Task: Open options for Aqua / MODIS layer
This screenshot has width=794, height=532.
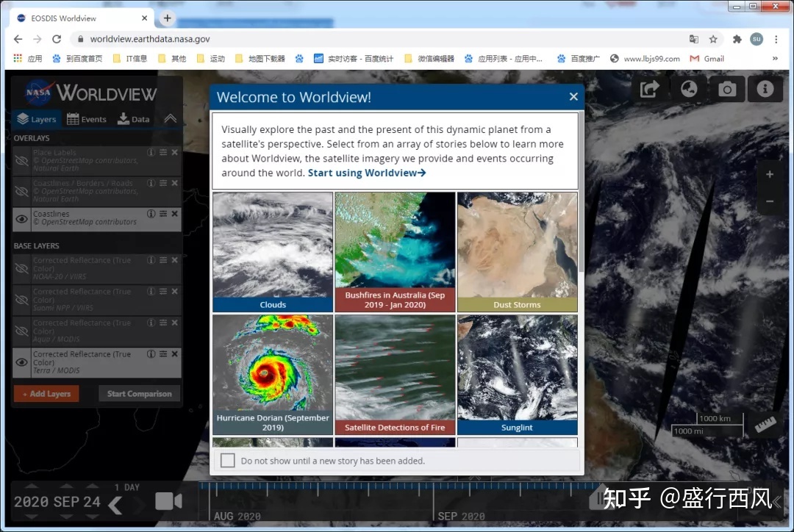Action: coord(163,323)
